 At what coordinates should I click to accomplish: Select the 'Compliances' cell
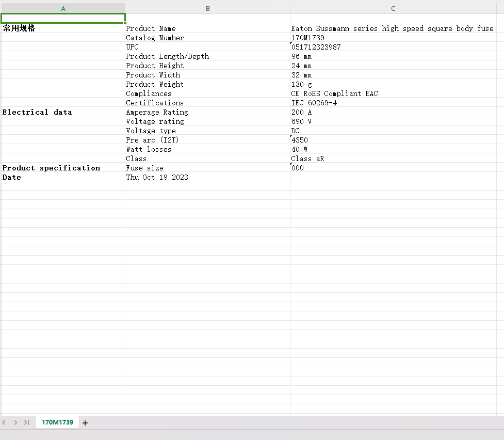[x=208, y=93]
